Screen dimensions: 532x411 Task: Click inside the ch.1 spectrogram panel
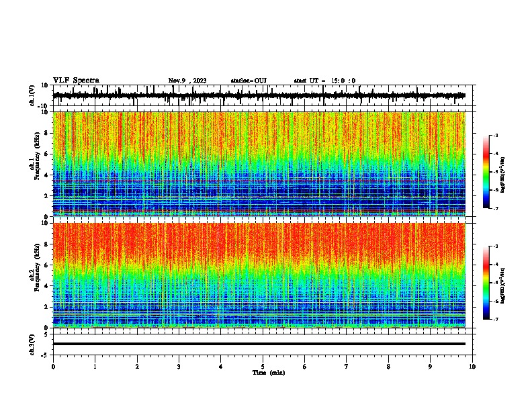pos(259,164)
